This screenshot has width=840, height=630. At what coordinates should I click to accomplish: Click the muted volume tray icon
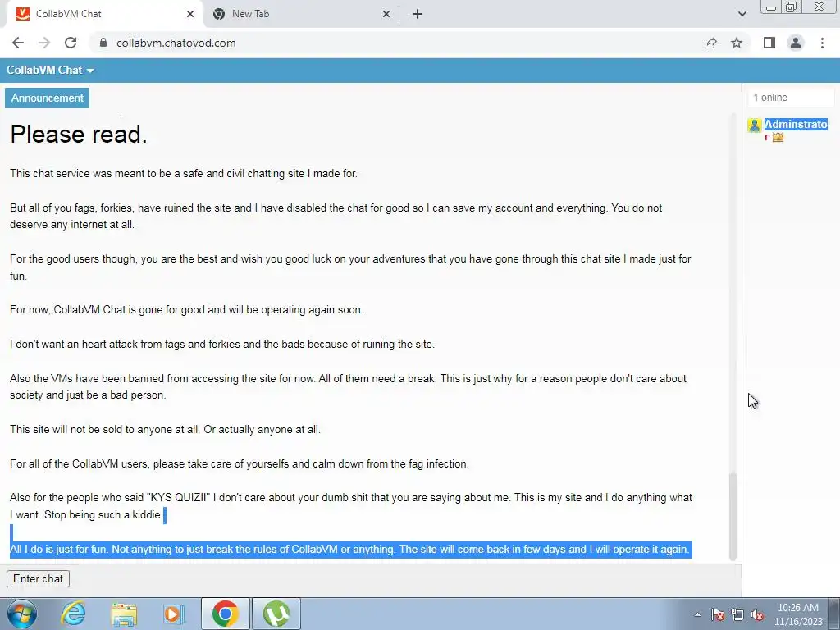pos(757,614)
